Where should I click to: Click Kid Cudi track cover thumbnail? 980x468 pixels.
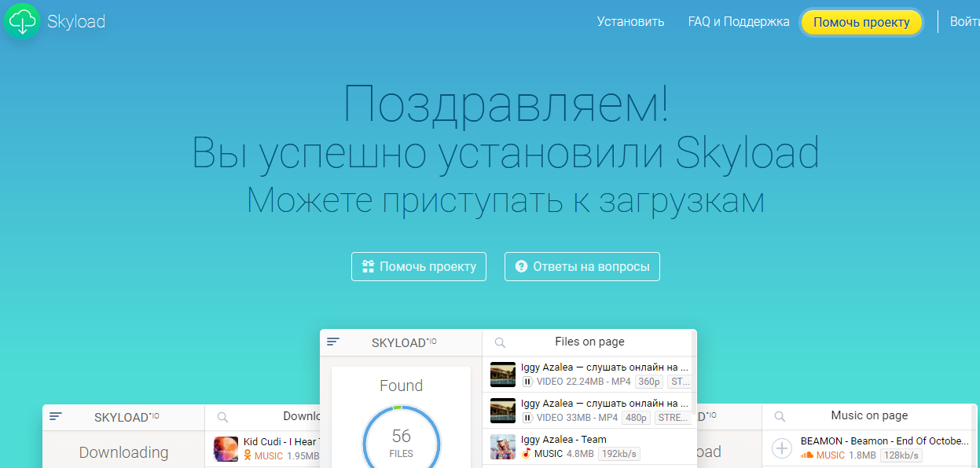pos(226,449)
